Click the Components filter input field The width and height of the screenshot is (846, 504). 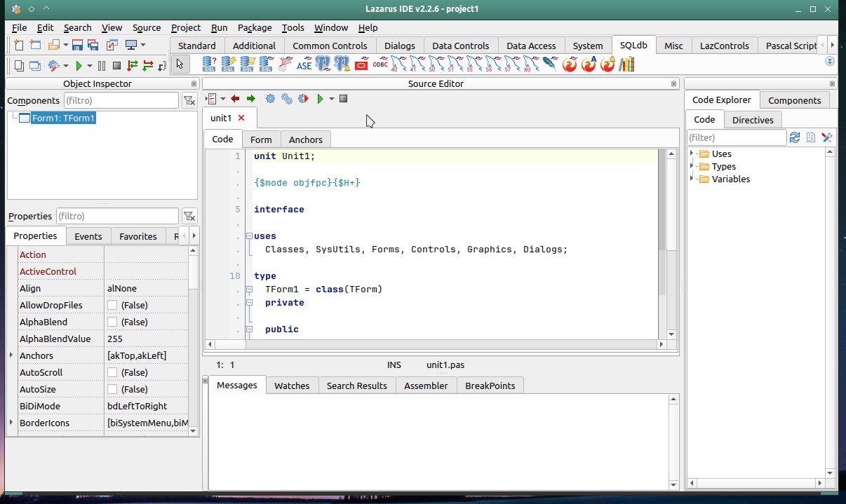click(121, 101)
